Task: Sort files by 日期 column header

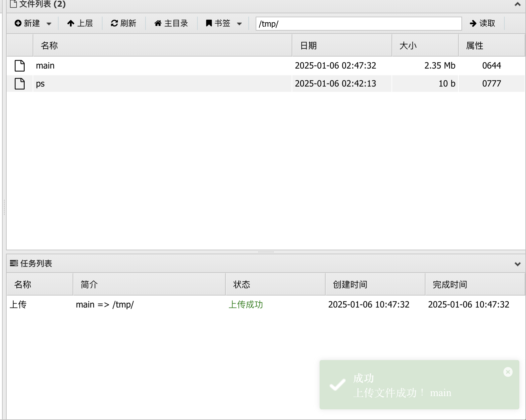Action: point(308,46)
